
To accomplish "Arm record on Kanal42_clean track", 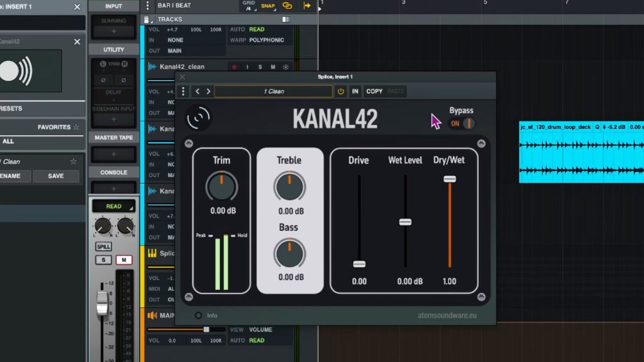I will pos(234,67).
